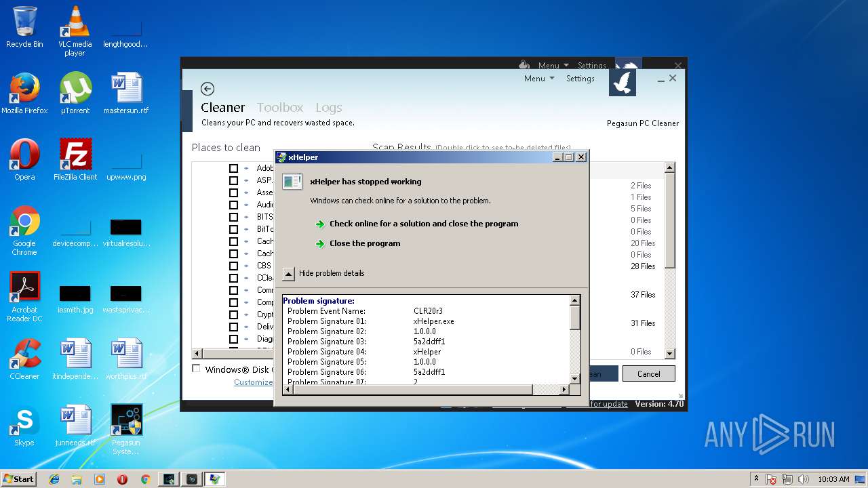Open the Start menu
Screen dimensions: 868x488
click(18, 479)
